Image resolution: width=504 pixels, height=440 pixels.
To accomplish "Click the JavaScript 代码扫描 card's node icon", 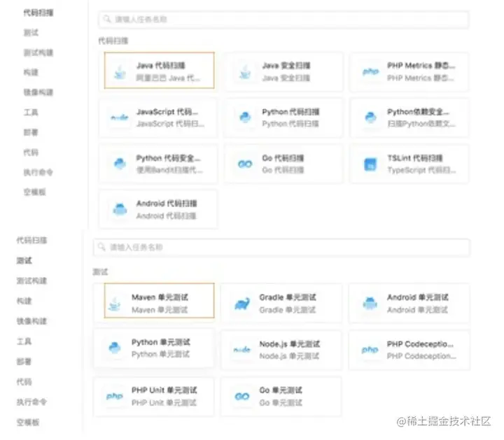I will click(x=120, y=118).
